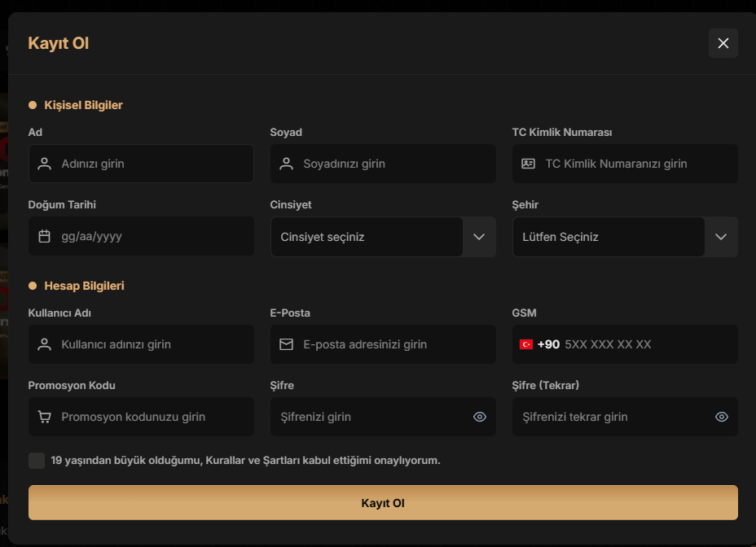Viewport: 756px width, 547px height.
Task: Click the Kişisel Bilgiler section heading
Action: coord(83,105)
